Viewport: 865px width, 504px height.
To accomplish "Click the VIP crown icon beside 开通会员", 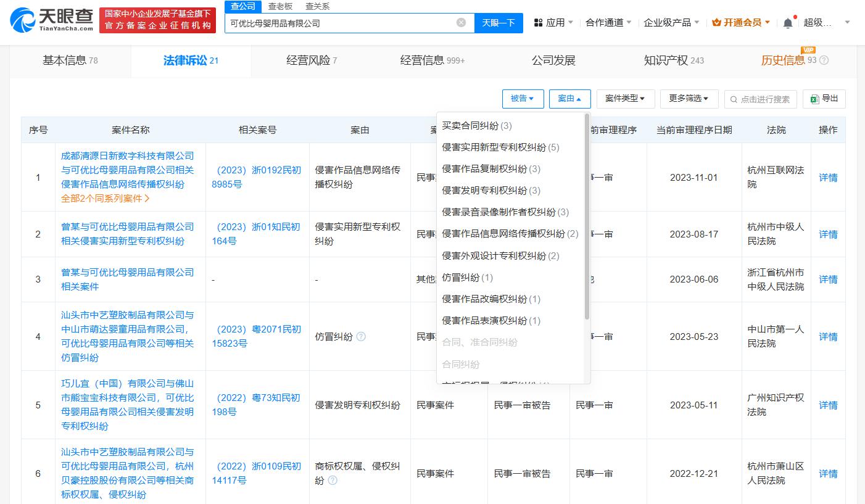I will [716, 23].
